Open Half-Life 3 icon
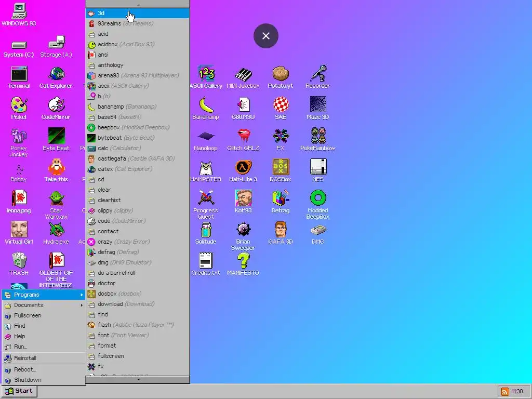The height and width of the screenshot is (399, 532). [243, 170]
